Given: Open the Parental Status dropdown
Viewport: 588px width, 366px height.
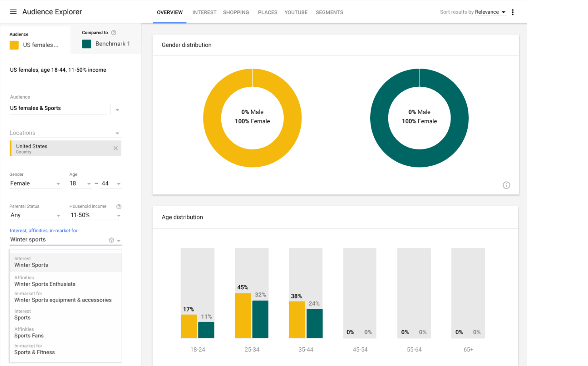Looking at the screenshot, I should [35, 215].
